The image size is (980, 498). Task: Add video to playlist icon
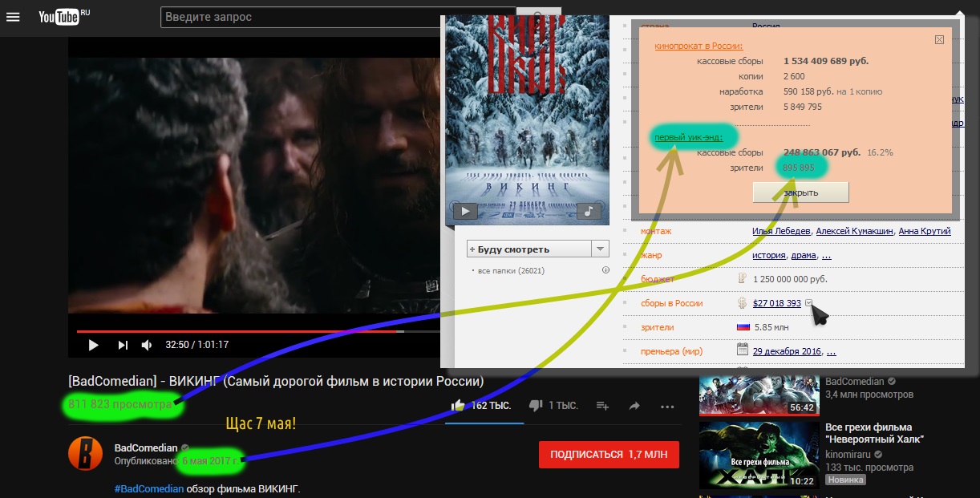[x=603, y=406]
